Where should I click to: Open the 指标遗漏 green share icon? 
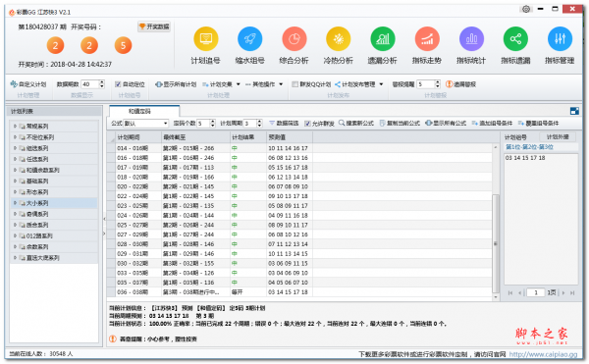(x=515, y=38)
